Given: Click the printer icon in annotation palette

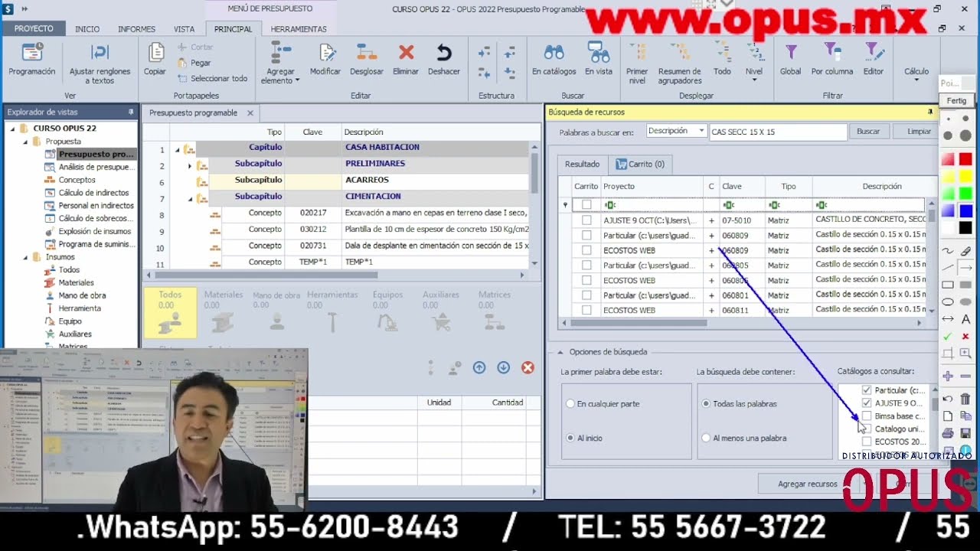Looking at the screenshot, I should coord(948,433).
